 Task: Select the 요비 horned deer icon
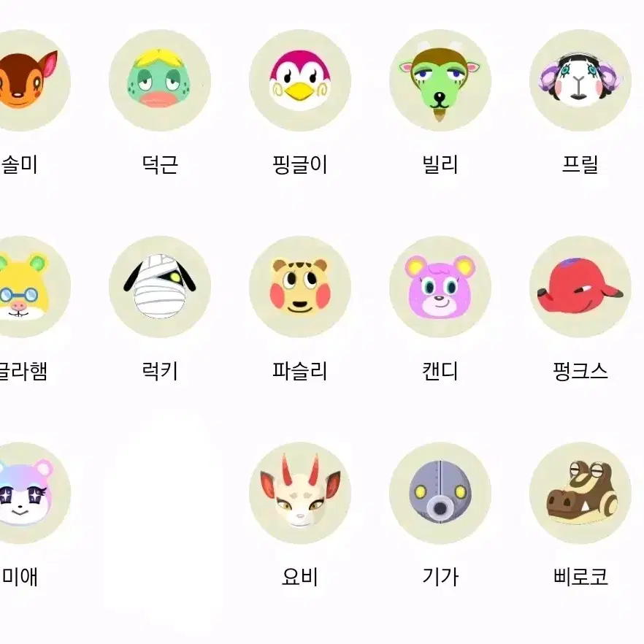click(300, 493)
